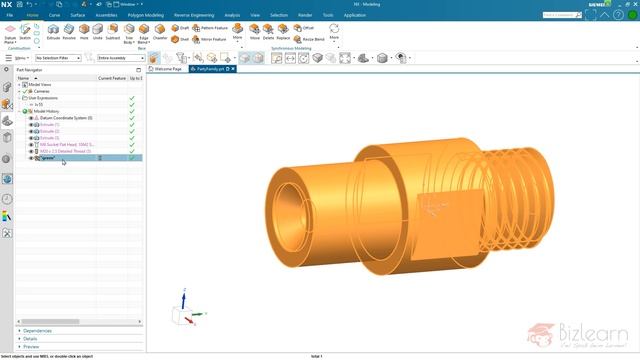Image resolution: width=640 pixels, height=360 pixels.
Task: Select the Shell tool
Action: 180,39
